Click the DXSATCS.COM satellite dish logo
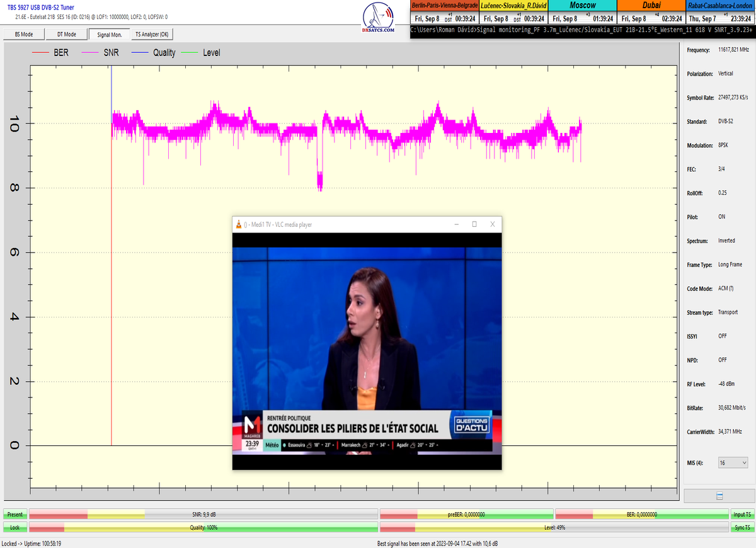 [379, 17]
